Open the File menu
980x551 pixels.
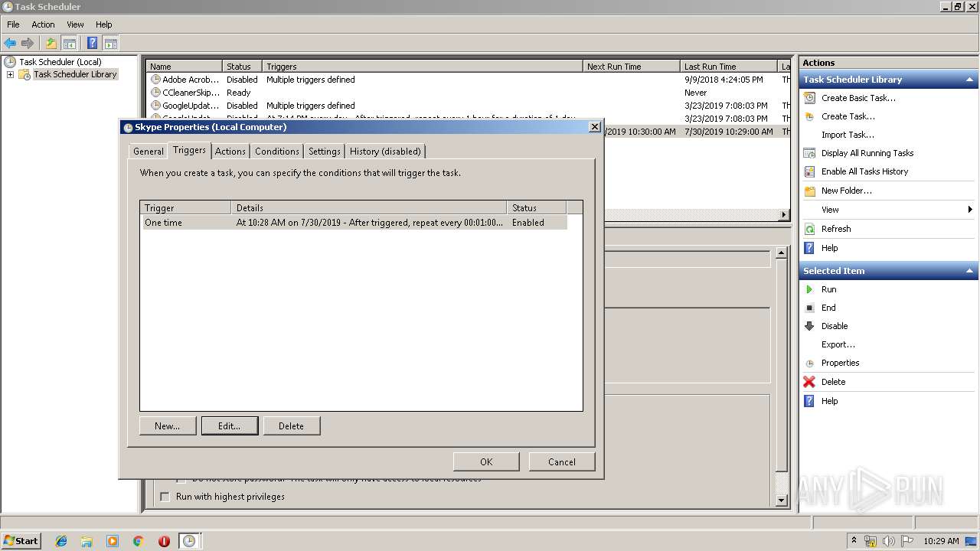(x=13, y=24)
